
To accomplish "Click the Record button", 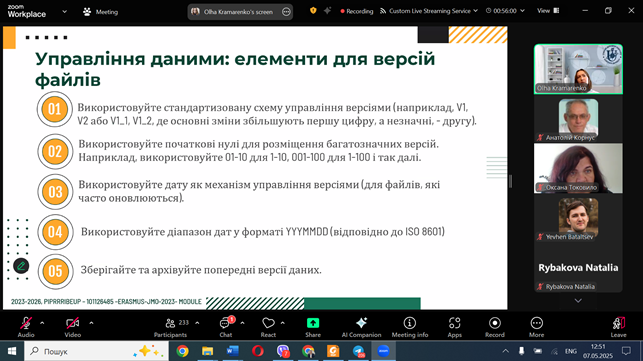I will (x=495, y=327).
